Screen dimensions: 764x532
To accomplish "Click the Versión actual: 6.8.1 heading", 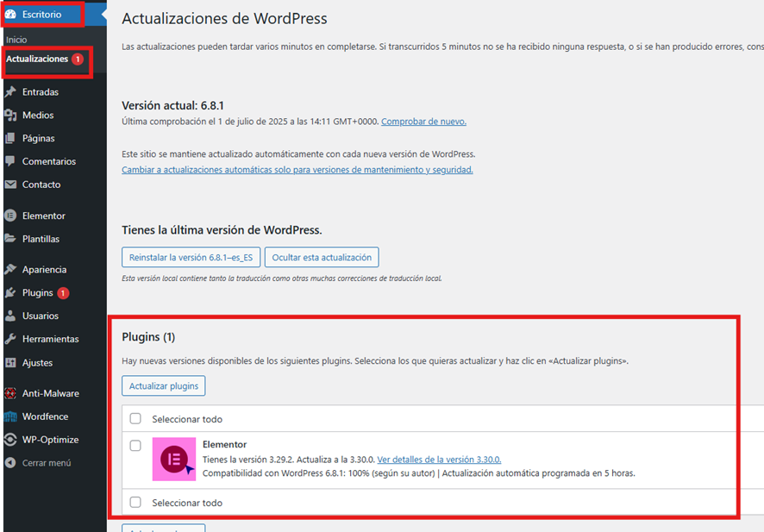I will pos(173,106).
